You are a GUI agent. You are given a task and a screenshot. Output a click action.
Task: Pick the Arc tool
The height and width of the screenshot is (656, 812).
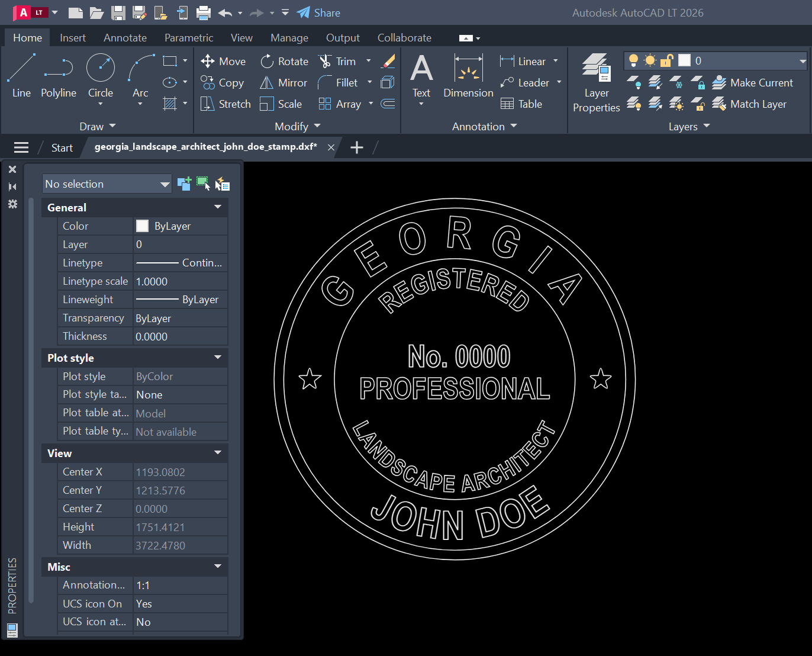[x=140, y=76]
